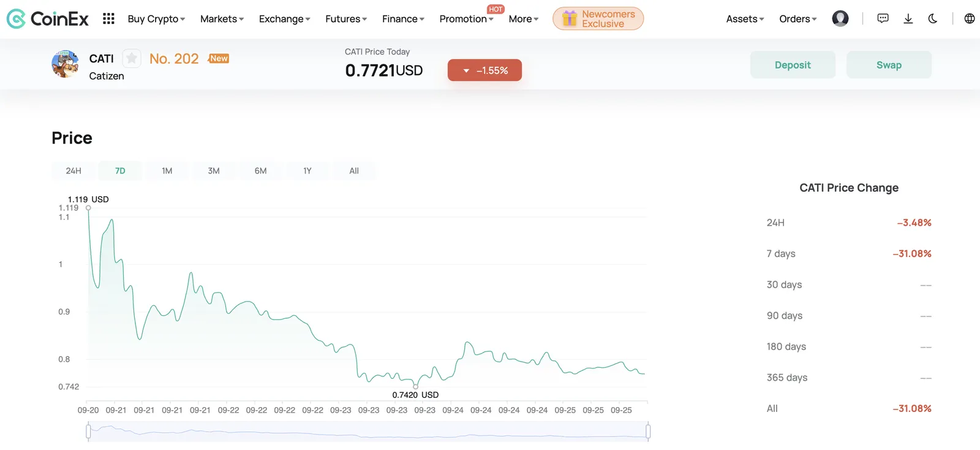This screenshot has height=450, width=980.
Task: Click the chart range navigator track
Action: [368, 432]
